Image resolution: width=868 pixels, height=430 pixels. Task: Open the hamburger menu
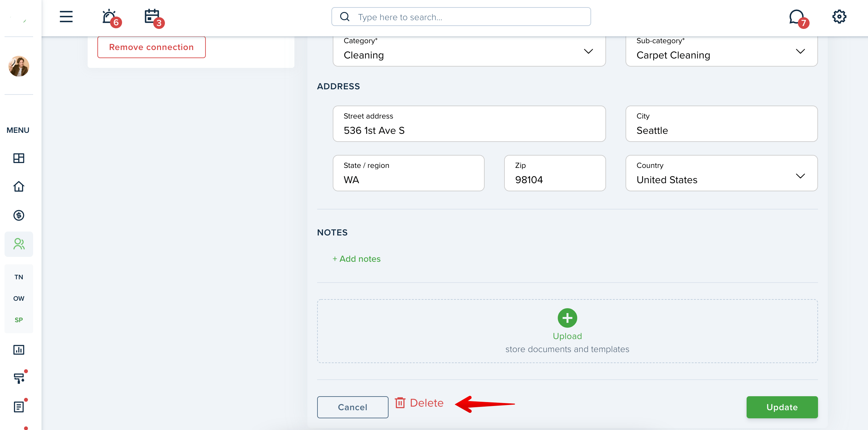point(66,17)
